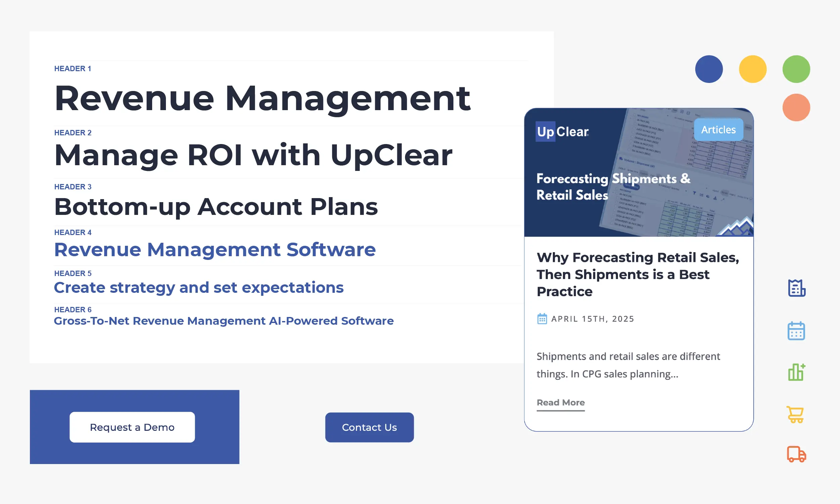Select the light blue calendar icon
This screenshot has width=840, height=504.
796,330
